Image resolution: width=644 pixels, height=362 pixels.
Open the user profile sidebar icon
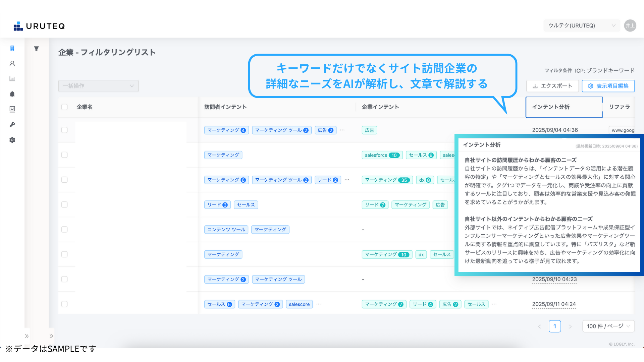tap(12, 63)
